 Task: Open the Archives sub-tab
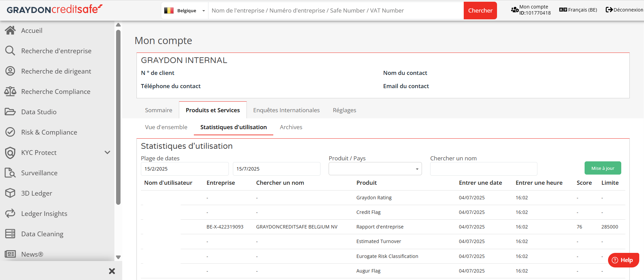[x=291, y=127]
